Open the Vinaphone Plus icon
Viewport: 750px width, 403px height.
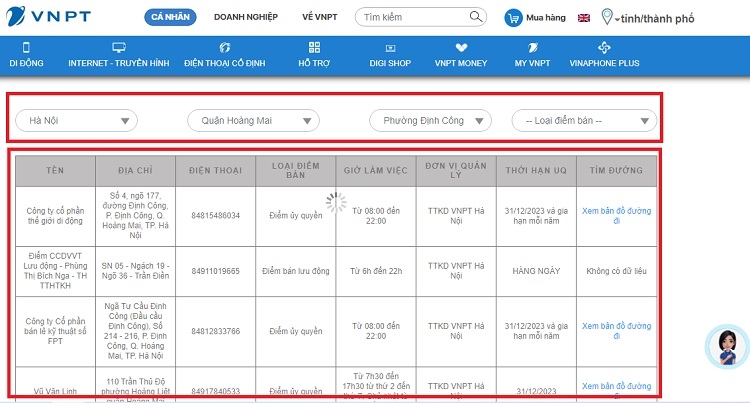[x=604, y=47]
